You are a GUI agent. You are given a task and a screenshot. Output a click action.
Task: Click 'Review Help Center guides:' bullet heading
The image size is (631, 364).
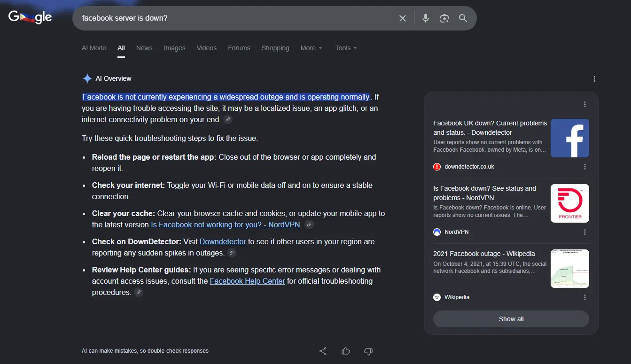(141, 270)
